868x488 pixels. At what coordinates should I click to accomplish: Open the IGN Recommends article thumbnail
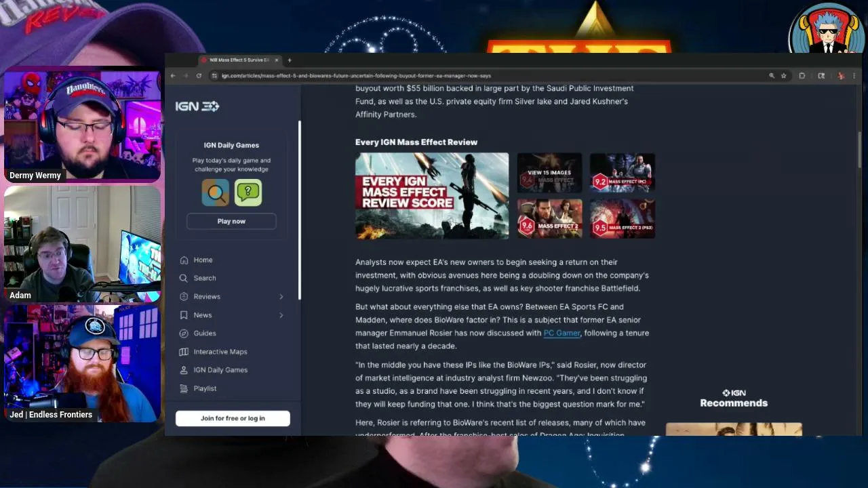click(734, 430)
